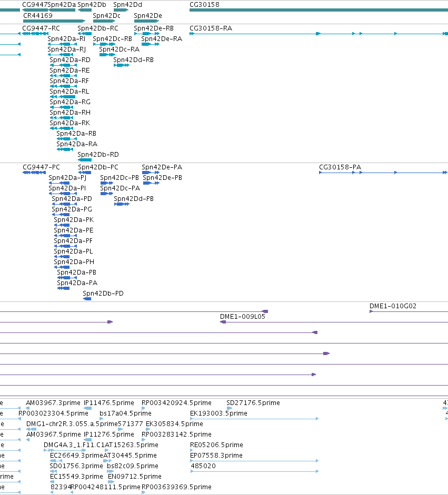Screen dimensions: 448x495
Task: Select protein Spn42Dc-PB
Action: pyautogui.click(x=120, y=178)
